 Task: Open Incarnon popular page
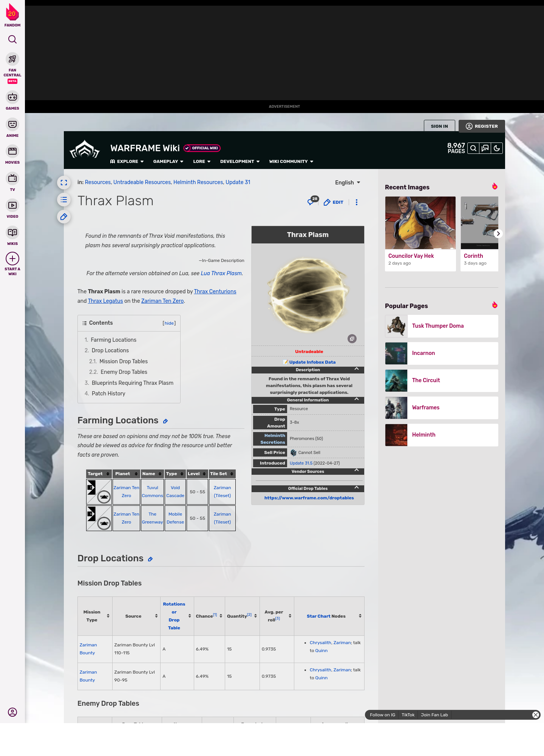[442, 353]
